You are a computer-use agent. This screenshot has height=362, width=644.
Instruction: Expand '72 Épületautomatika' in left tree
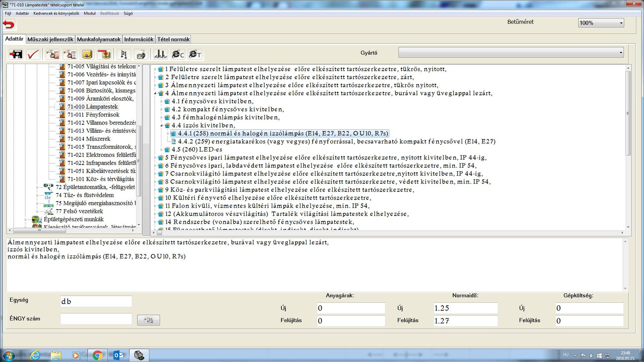pyautogui.click(x=38, y=187)
